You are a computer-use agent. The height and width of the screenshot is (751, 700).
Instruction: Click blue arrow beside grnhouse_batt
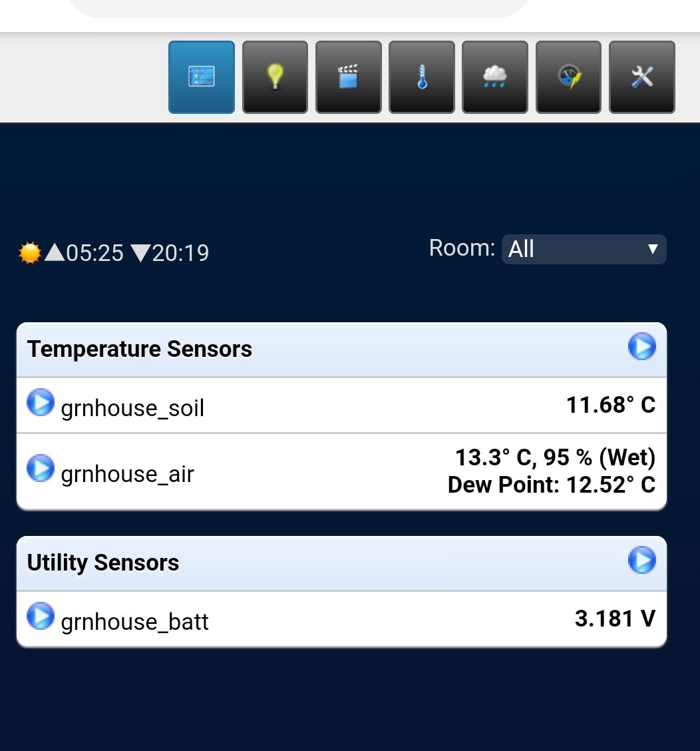(41, 616)
